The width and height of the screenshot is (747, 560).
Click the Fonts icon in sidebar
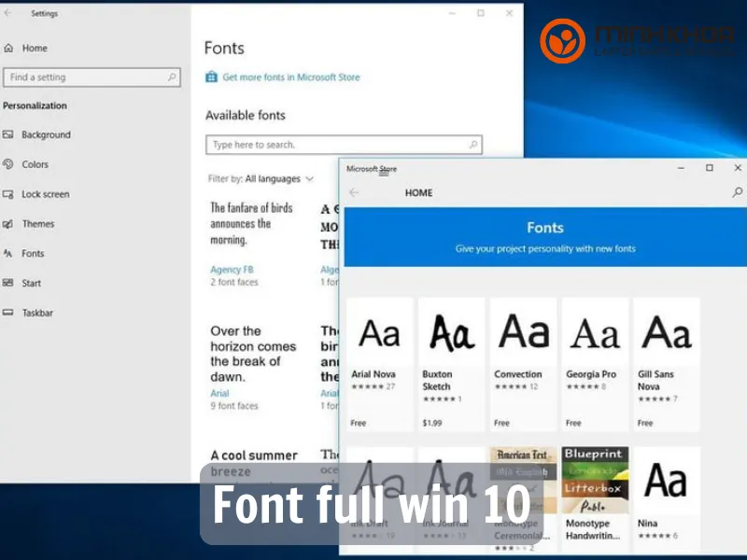pos(7,253)
